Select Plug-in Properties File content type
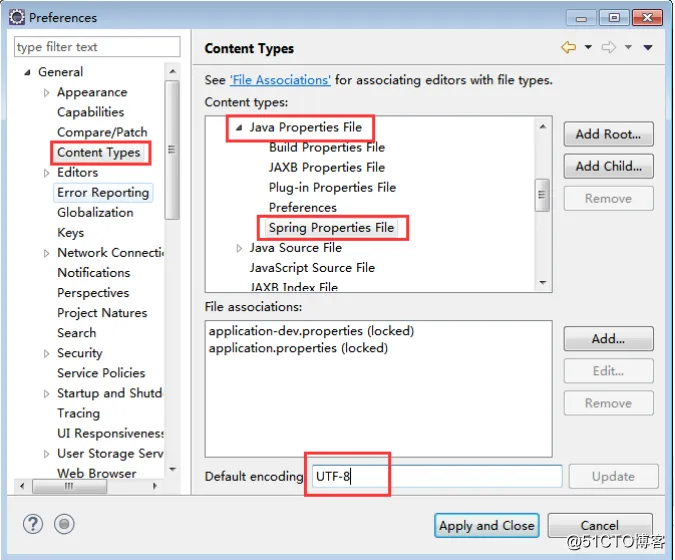 click(332, 188)
